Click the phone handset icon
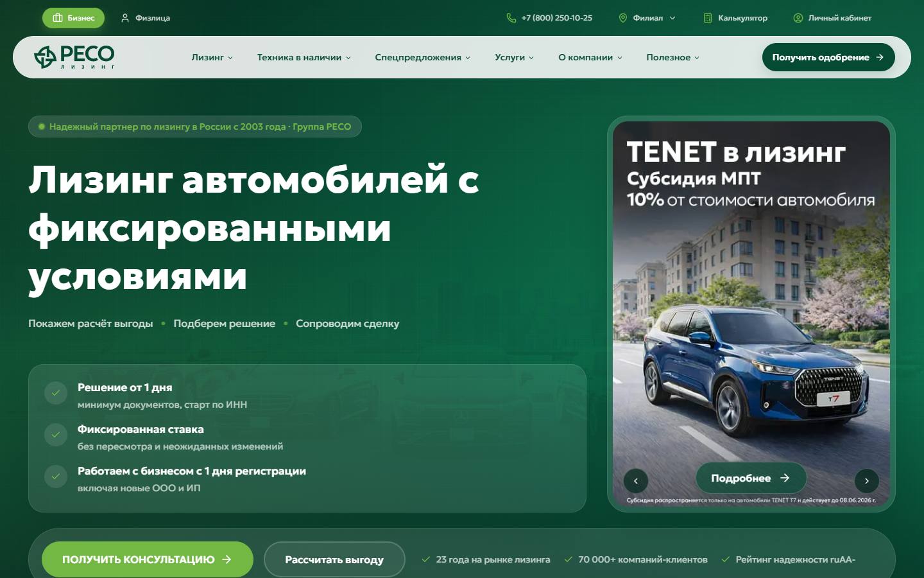Screen dimensions: 924x578 (x=511, y=18)
